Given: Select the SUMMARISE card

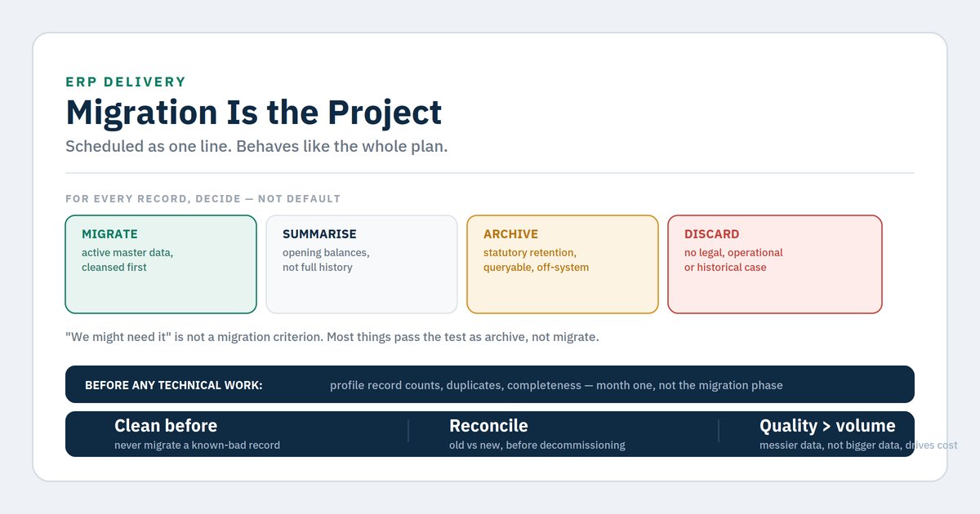Looking at the screenshot, I should (362, 264).
